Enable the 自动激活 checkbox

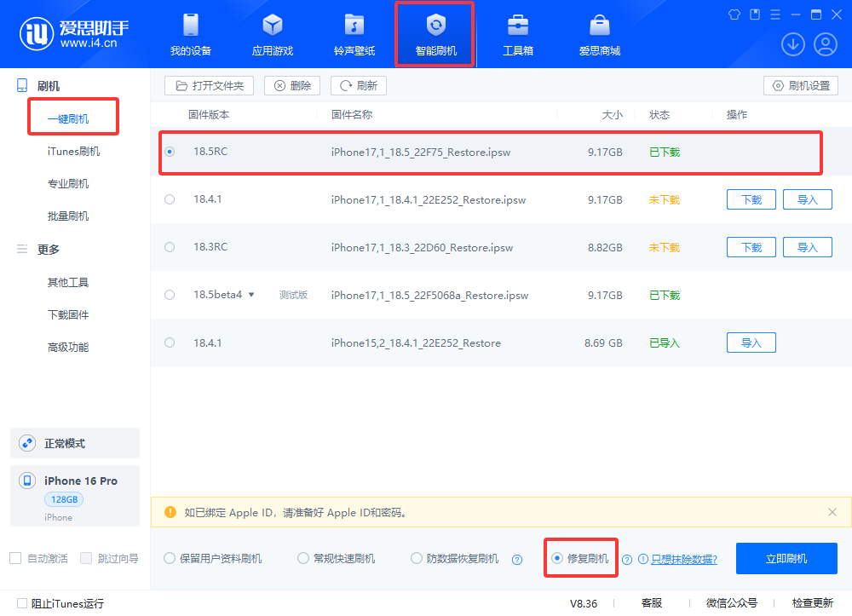pos(15,559)
